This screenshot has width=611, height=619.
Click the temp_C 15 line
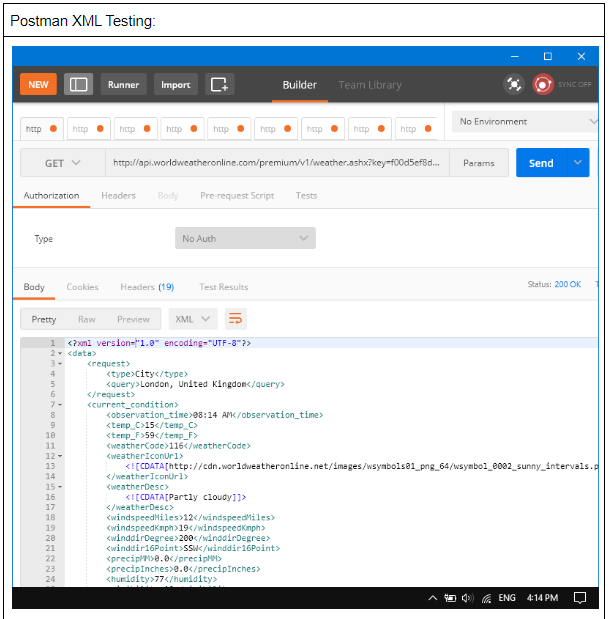coord(152,425)
